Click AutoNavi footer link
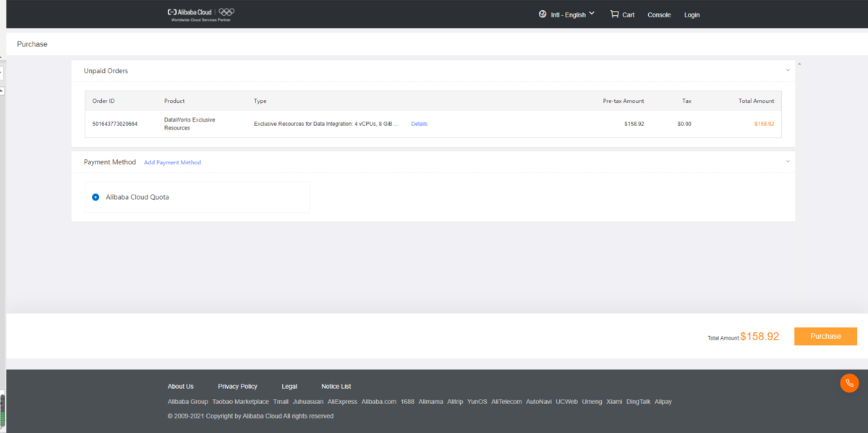This screenshot has height=433, width=868. 539,401
